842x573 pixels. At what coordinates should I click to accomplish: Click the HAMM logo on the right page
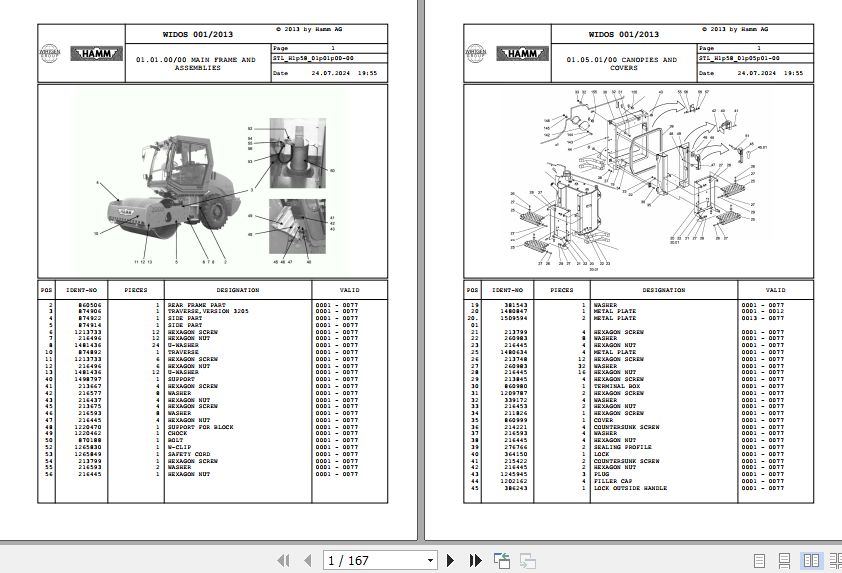click(522, 54)
